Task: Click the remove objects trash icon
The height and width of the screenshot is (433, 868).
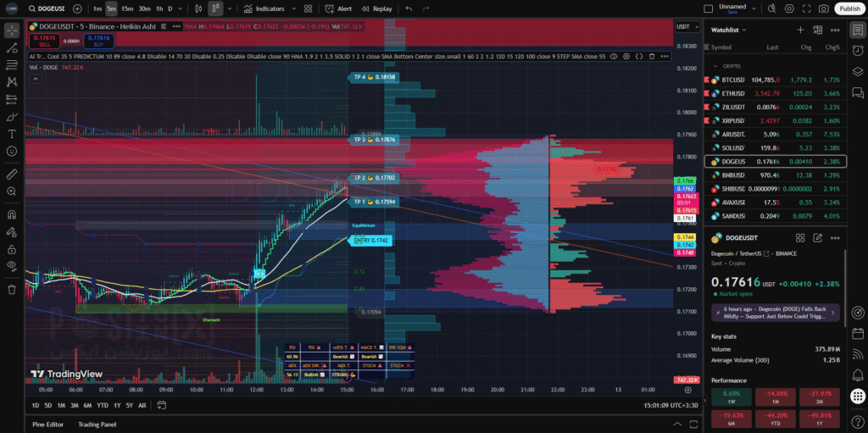Action: (12, 290)
